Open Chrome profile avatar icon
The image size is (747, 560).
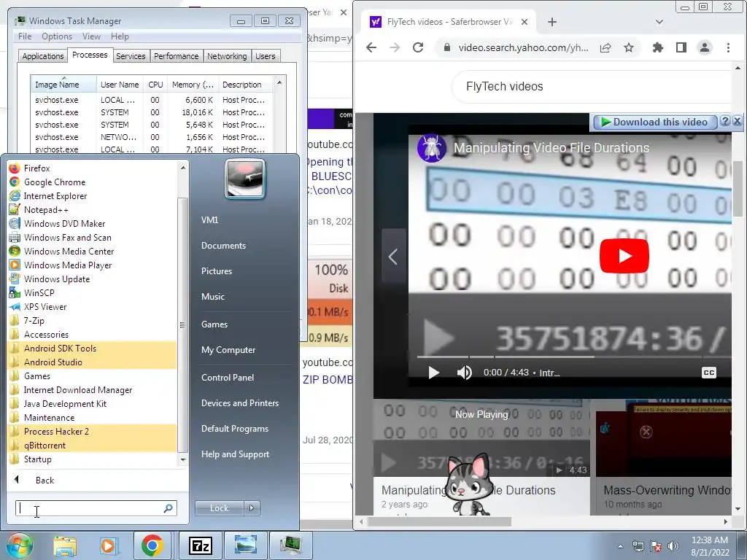click(x=704, y=47)
